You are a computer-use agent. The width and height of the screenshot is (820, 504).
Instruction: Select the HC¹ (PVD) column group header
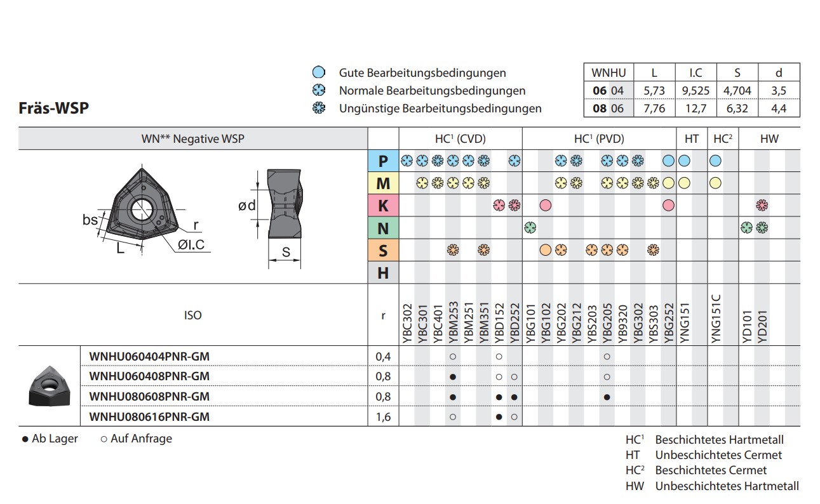click(x=598, y=138)
